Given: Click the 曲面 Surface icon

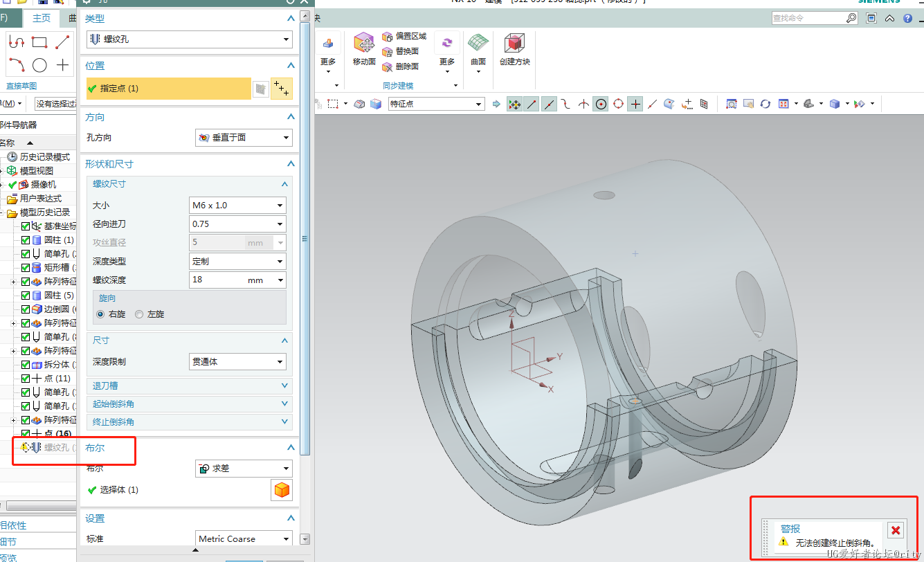Looking at the screenshot, I should (x=478, y=43).
